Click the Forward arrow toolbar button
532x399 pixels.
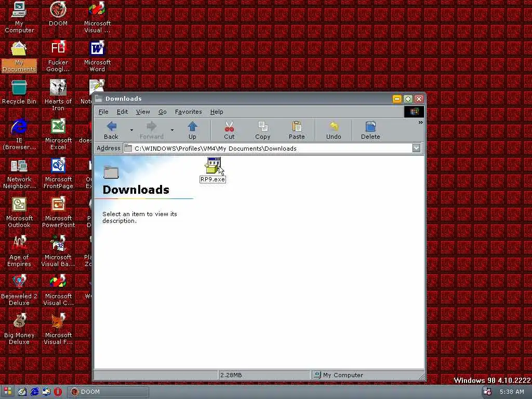tap(151, 130)
